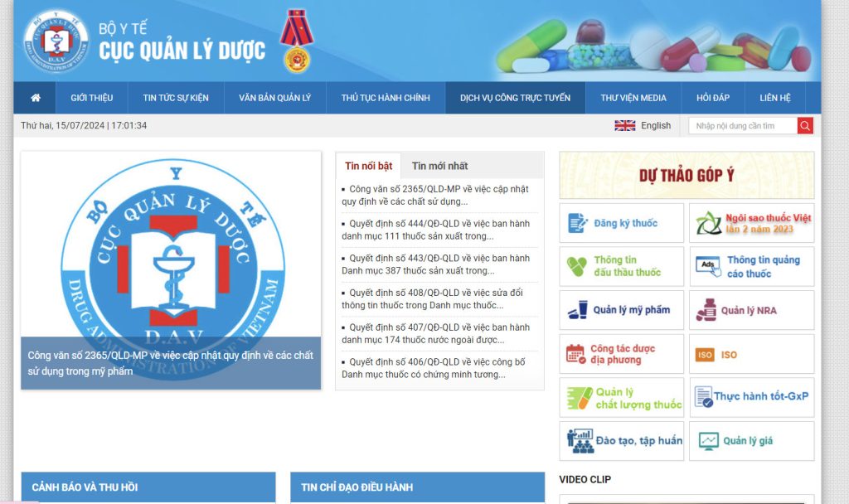Click the medal emblem in the header

tap(297, 41)
